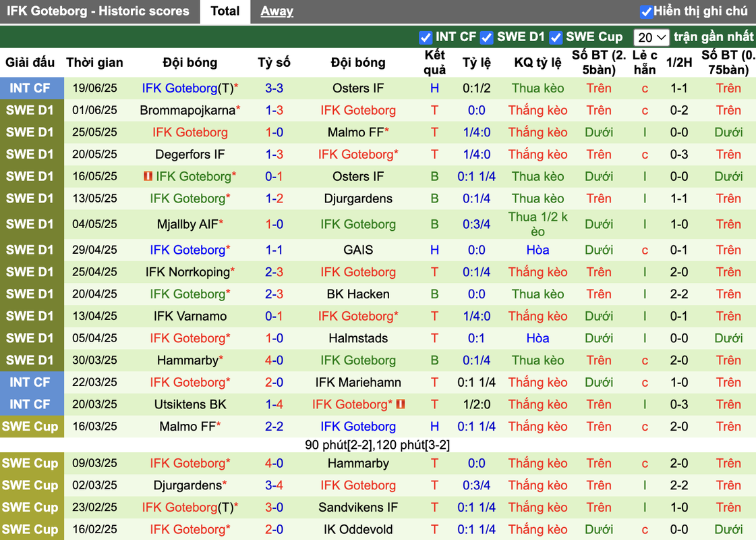Click the 1/2:0 odds on Utsiktens BK row
This screenshot has width=756, height=540.
[476, 404]
